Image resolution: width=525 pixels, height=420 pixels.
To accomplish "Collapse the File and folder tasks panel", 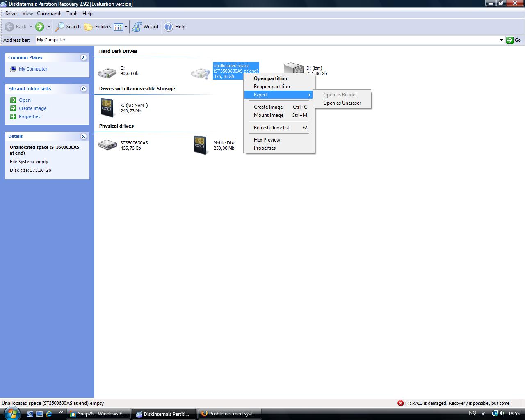I will 84,89.
